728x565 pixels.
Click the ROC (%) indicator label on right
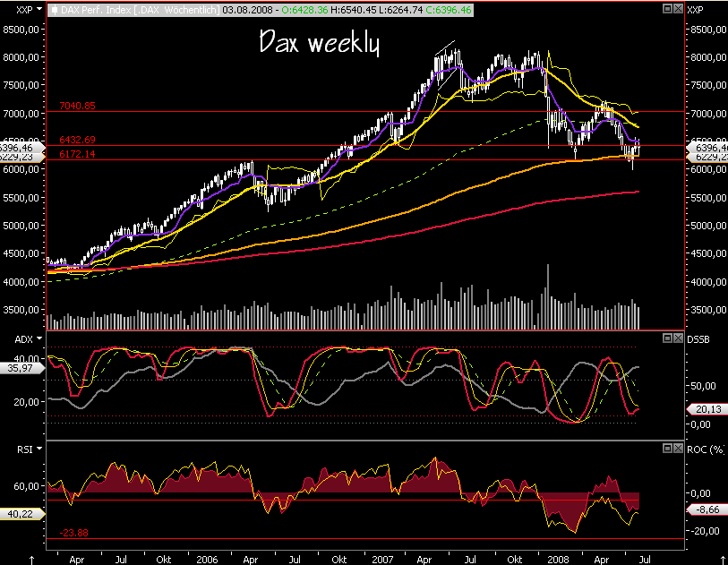pos(706,449)
